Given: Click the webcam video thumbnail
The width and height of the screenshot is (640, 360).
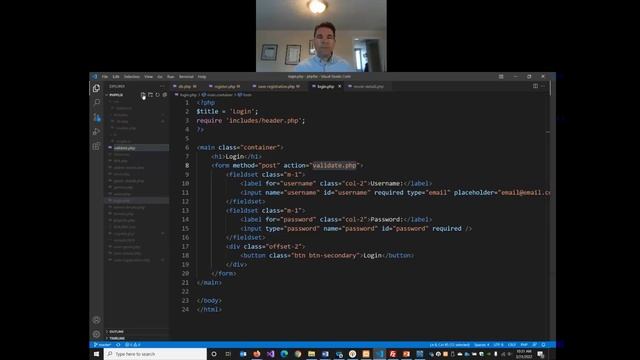Looking at the screenshot, I should click(x=321, y=36).
